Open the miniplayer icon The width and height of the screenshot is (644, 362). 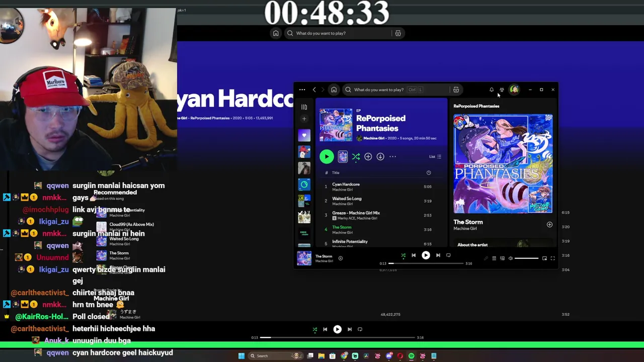click(544, 258)
